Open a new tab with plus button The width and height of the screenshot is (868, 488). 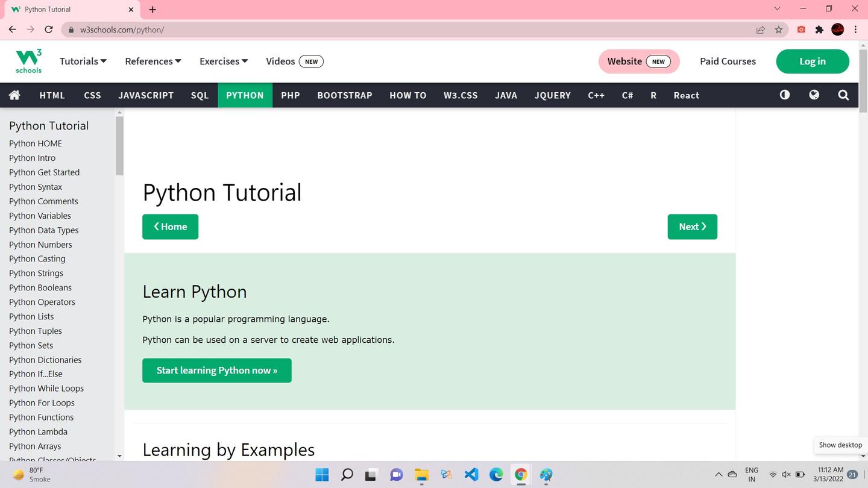(153, 10)
